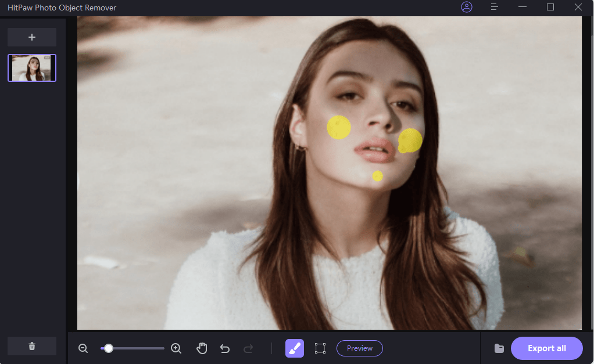Zoom in with the plus magnifier

point(176,348)
